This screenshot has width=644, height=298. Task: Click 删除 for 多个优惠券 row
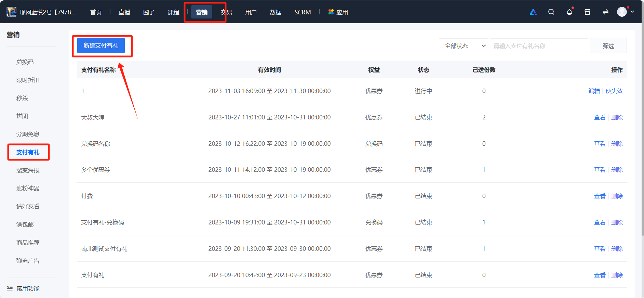(x=617, y=170)
